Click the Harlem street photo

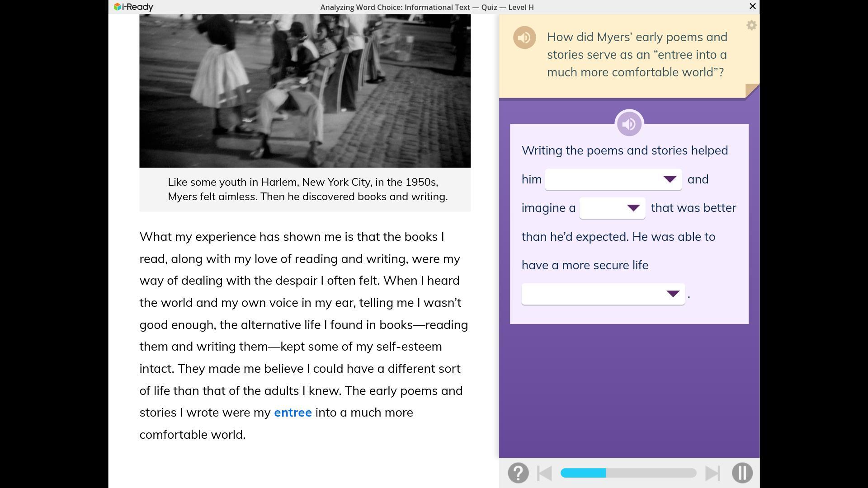[305, 90]
